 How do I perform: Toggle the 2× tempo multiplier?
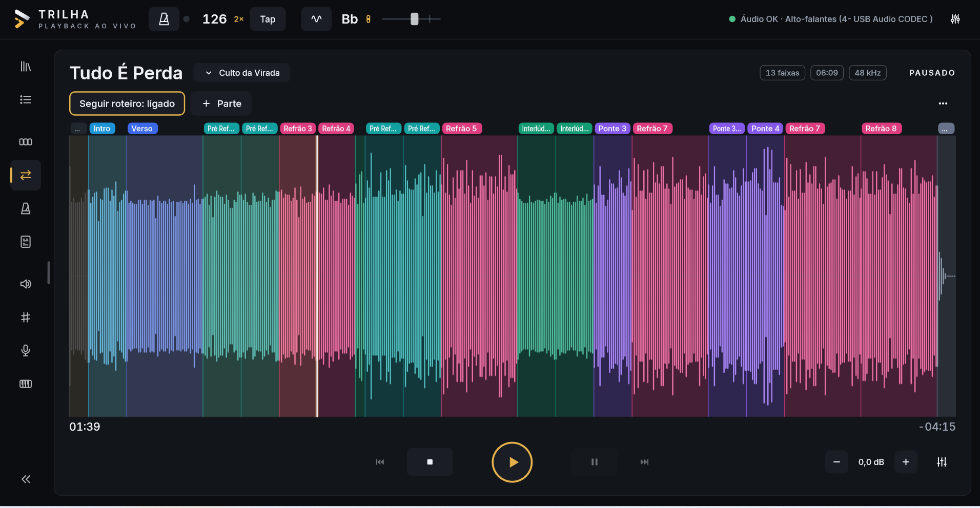coord(239,19)
